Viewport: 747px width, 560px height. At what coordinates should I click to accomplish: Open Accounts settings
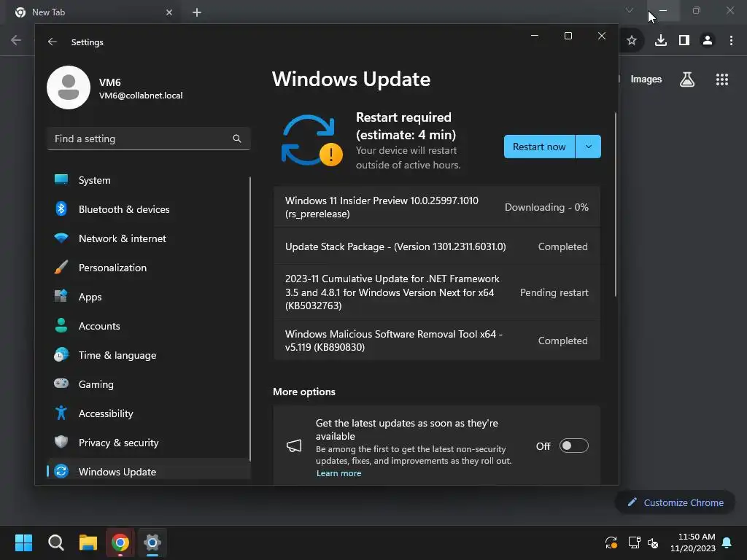(148, 326)
